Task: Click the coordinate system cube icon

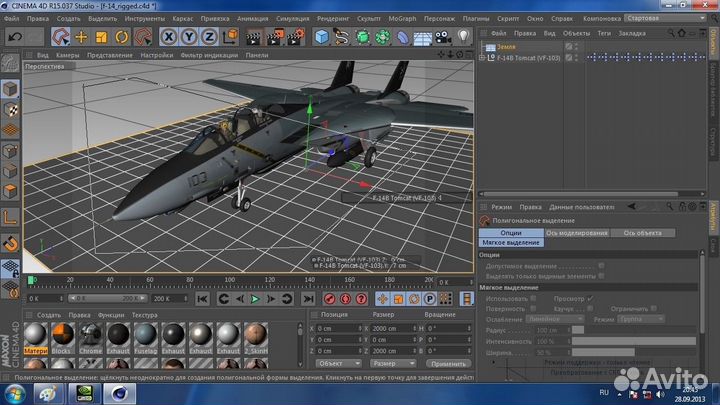Action: point(231,37)
